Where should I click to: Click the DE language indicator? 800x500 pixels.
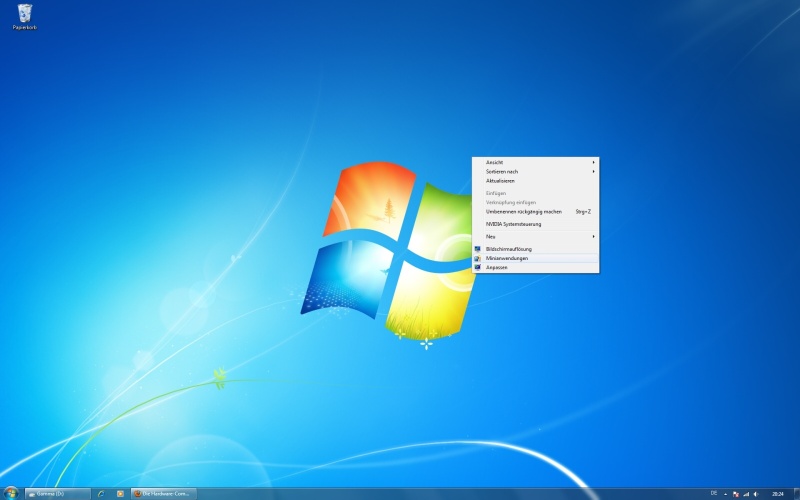(713, 493)
